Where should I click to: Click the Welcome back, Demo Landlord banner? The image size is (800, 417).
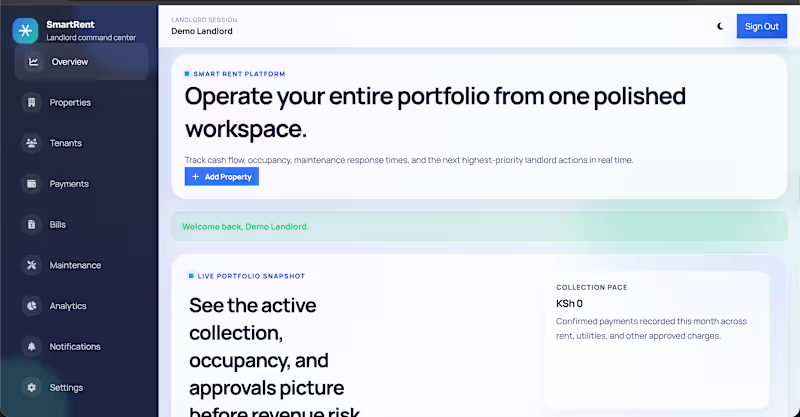point(479,227)
